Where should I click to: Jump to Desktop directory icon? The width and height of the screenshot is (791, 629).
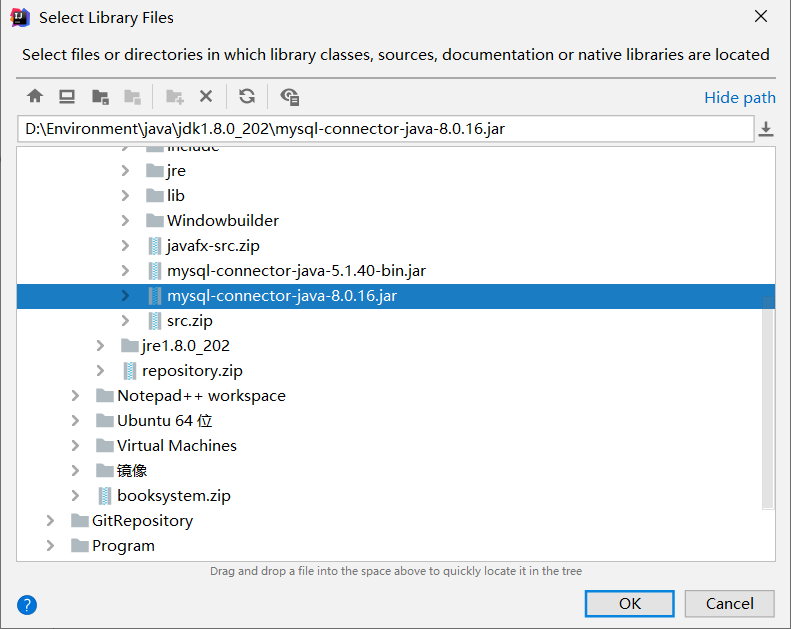67,96
